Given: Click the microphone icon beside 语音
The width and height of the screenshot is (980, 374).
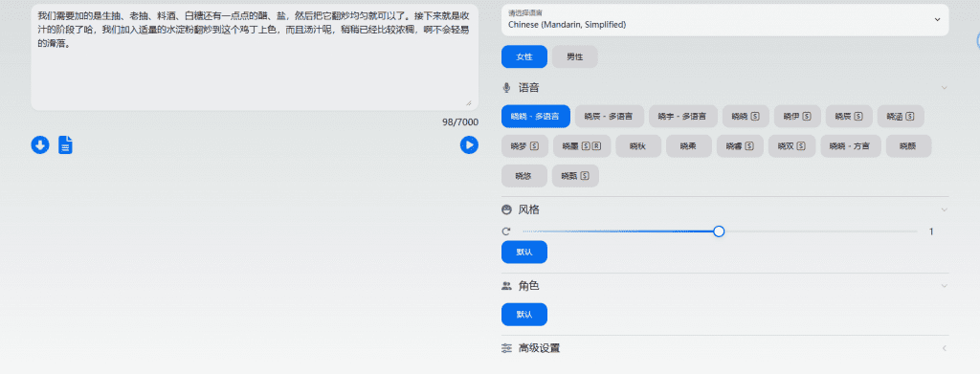Looking at the screenshot, I should click(x=506, y=87).
